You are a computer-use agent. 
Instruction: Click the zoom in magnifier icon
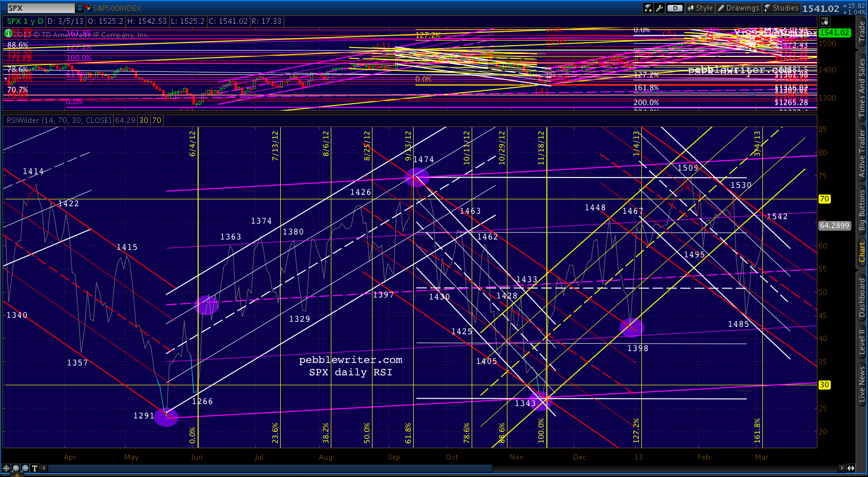click(x=16, y=468)
